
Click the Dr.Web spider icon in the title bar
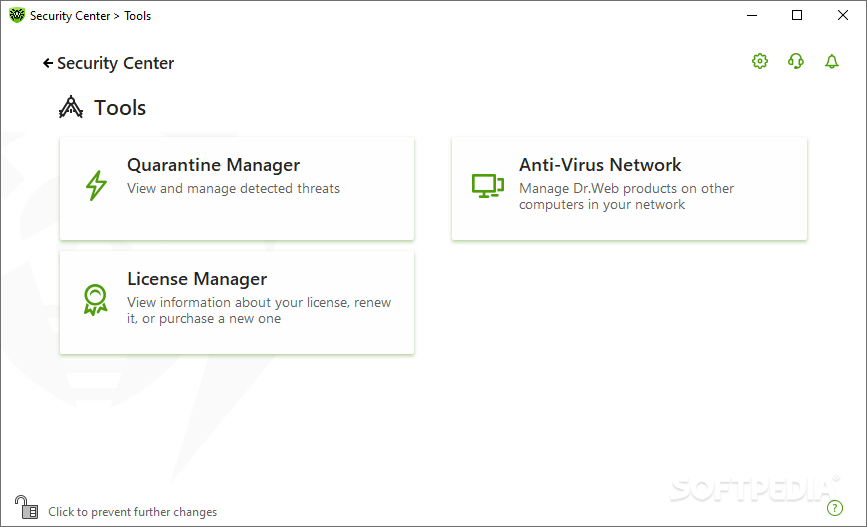pyautogui.click(x=17, y=15)
